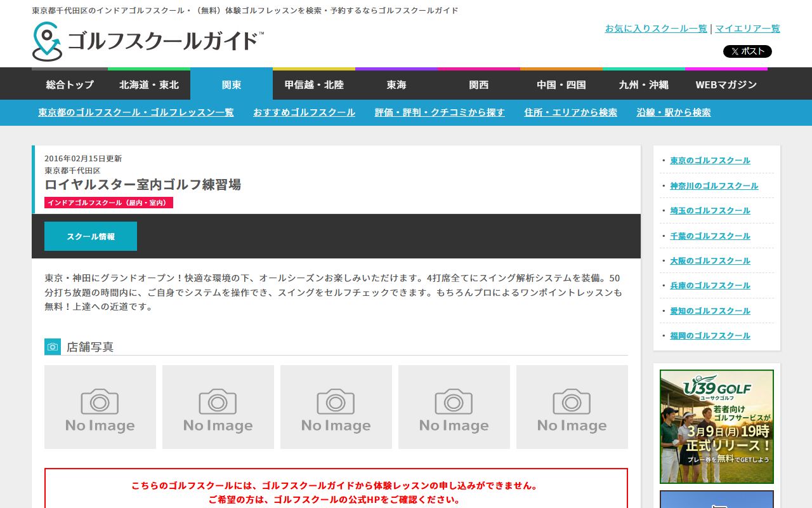Click the second No Image thumbnail
The width and height of the screenshot is (812, 508).
[218, 407]
